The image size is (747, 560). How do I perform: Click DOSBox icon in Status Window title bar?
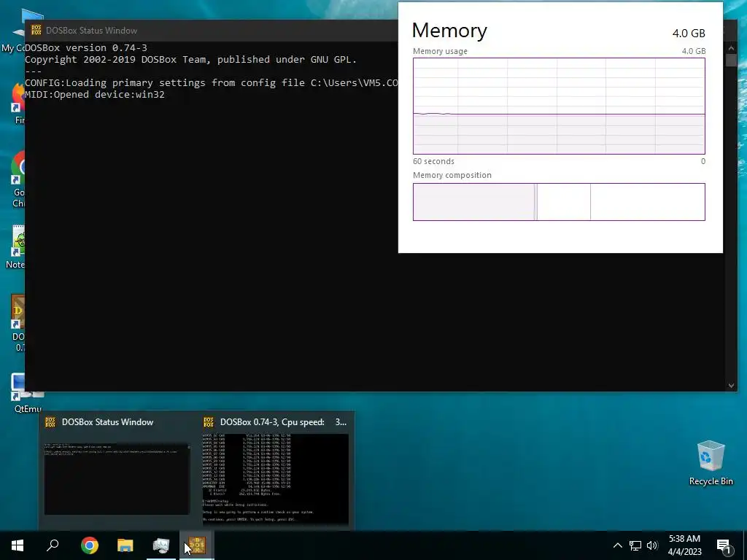[36, 30]
